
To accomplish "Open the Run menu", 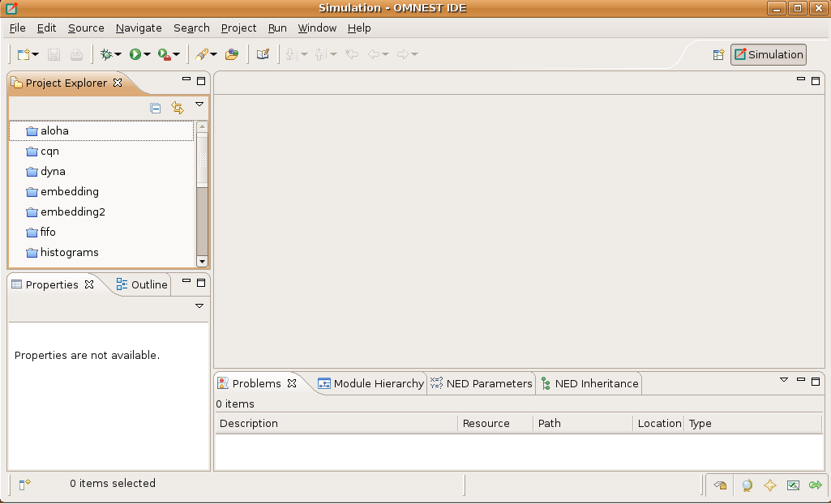I will 277,28.
